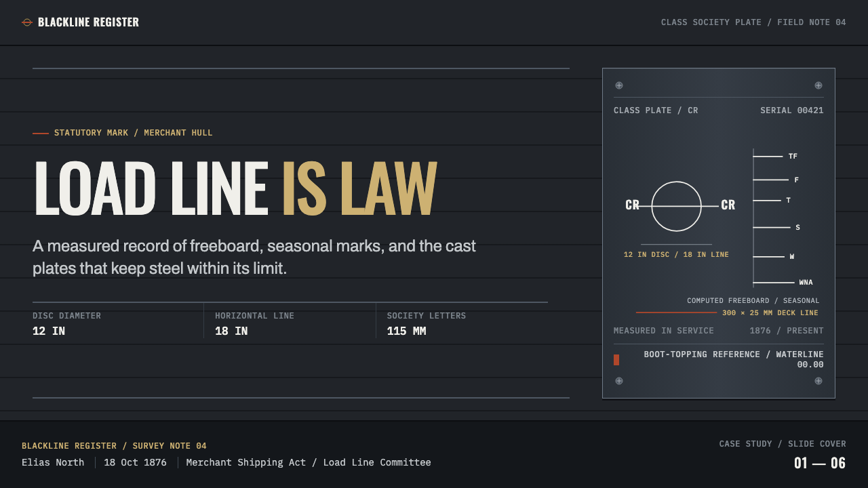Click the top-left screw icon on plate
Image resolution: width=868 pixels, height=488 pixels.
pyautogui.click(x=619, y=85)
